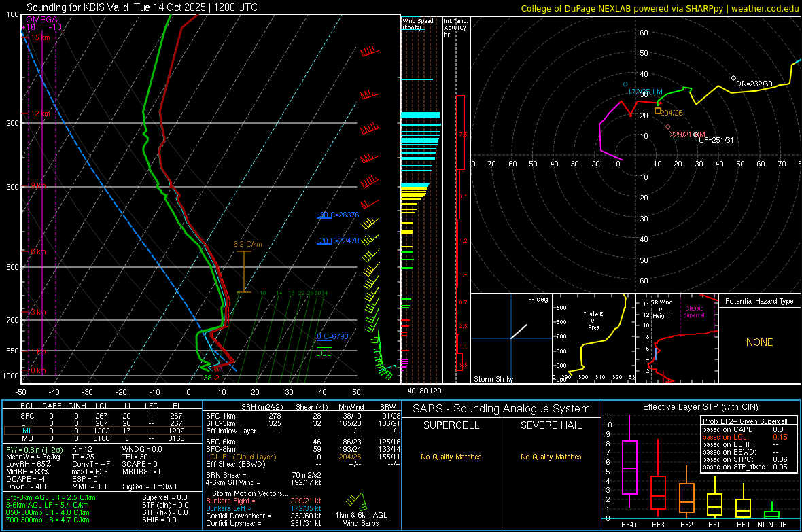This screenshot has width=802, height=532.
Task: Select the magenta OMEGA label
Action: click(x=42, y=20)
